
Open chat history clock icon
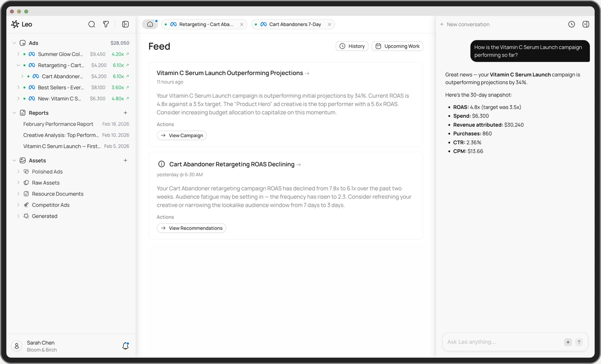point(571,24)
